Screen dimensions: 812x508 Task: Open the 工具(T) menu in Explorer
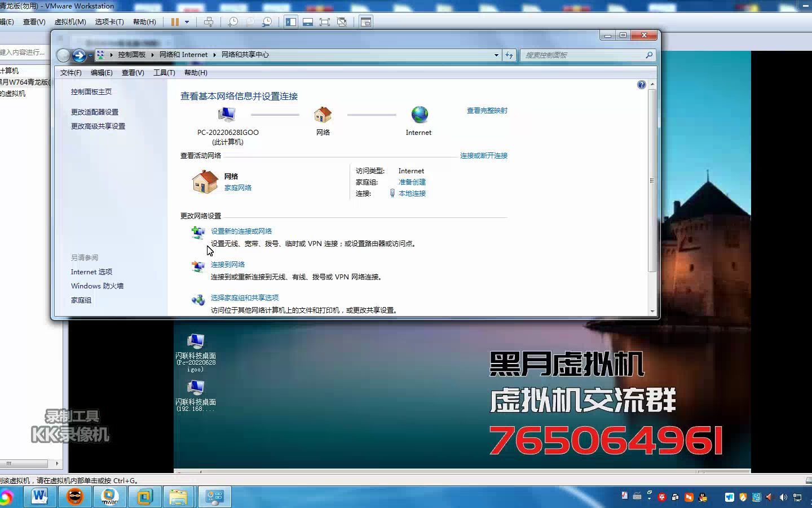pos(164,72)
